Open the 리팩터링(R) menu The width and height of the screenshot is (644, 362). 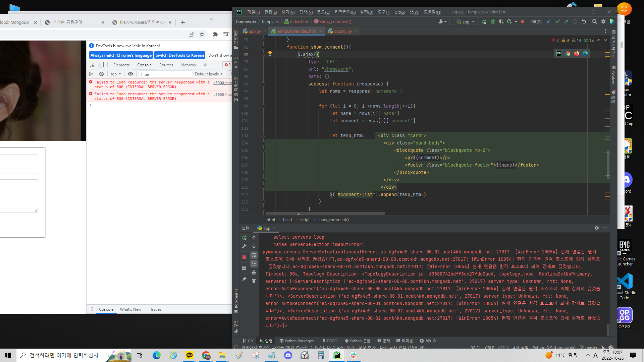tap(345, 12)
